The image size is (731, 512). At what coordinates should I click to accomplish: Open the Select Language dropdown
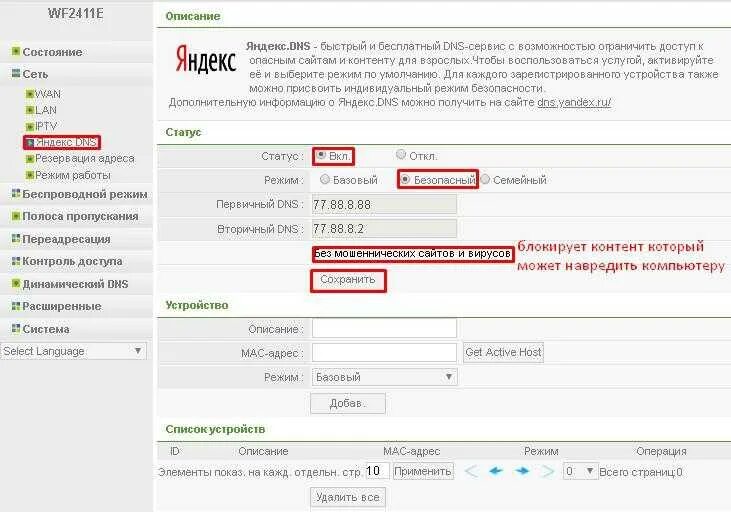point(73,351)
